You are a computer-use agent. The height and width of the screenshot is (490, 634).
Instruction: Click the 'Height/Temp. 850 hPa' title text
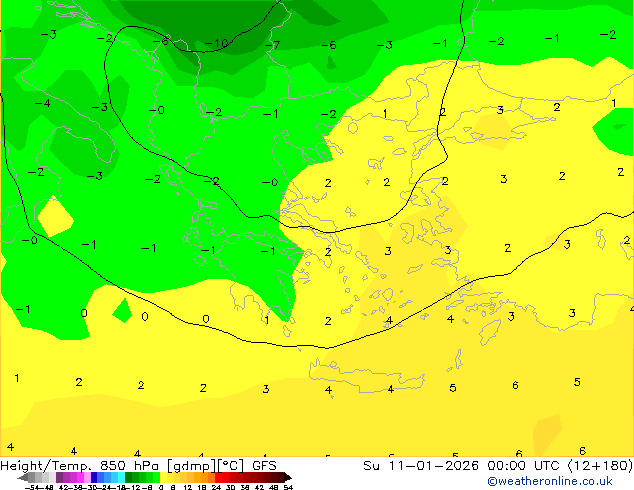tap(79, 466)
